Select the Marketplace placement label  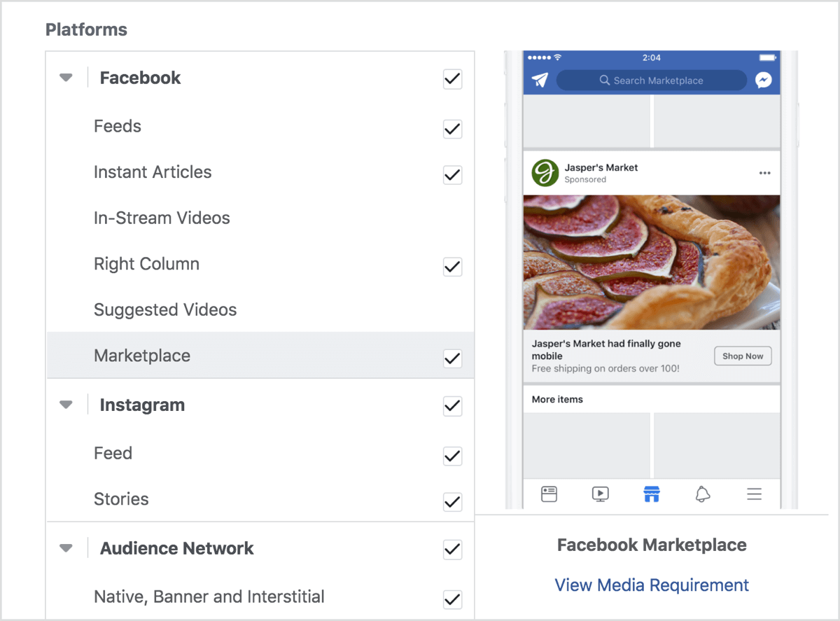(142, 356)
